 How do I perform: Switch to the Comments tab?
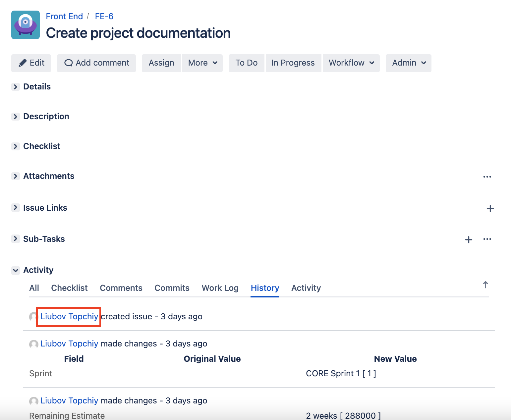pos(121,288)
